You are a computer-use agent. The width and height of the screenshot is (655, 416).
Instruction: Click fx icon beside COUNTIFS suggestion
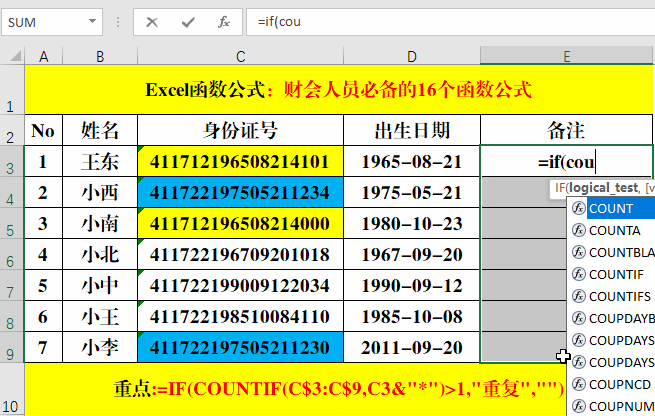click(579, 296)
